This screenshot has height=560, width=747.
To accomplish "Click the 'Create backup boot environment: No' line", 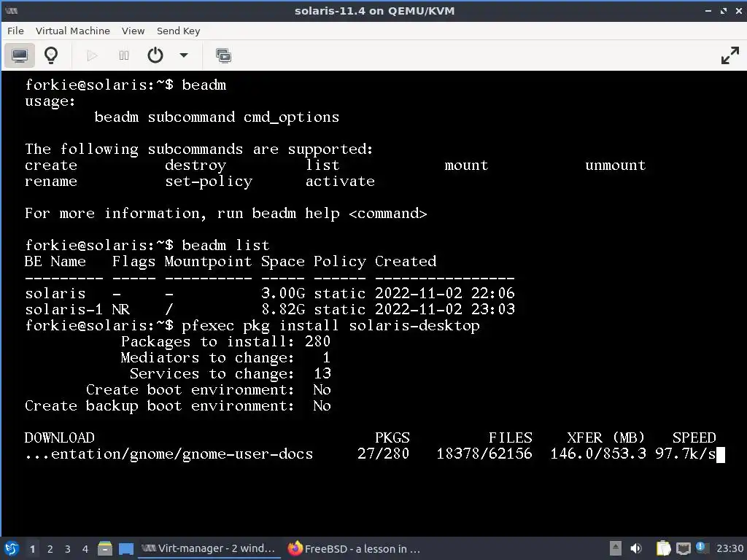I will (x=178, y=405).
